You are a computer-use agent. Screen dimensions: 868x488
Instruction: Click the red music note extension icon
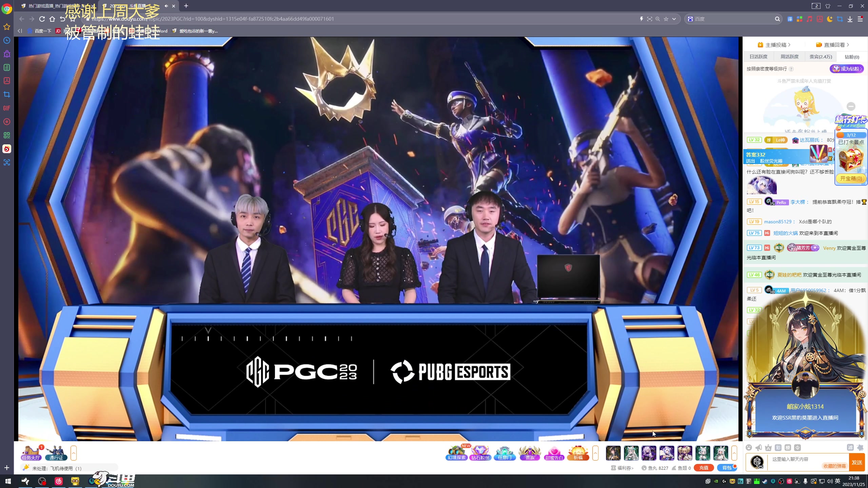coord(810,19)
